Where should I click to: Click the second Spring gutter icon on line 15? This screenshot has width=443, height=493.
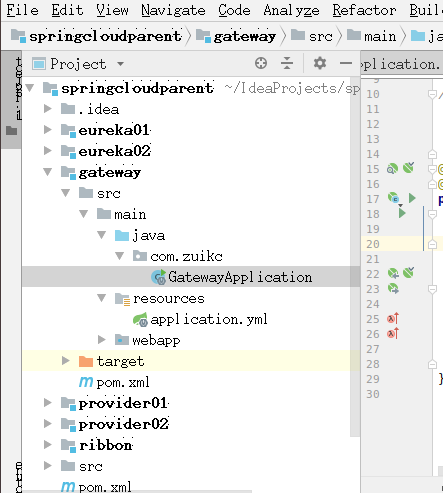pos(408,168)
